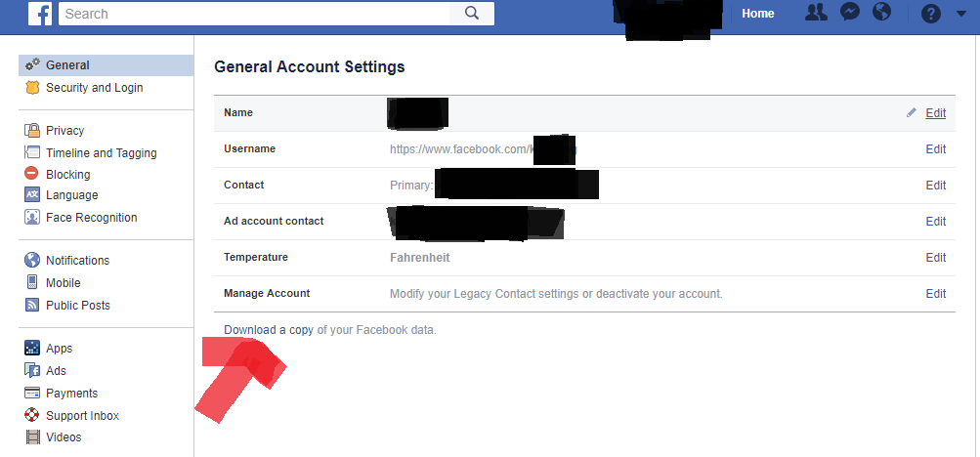Open Payments settings
Screen dimensions: 980x457
pos(72,394)
